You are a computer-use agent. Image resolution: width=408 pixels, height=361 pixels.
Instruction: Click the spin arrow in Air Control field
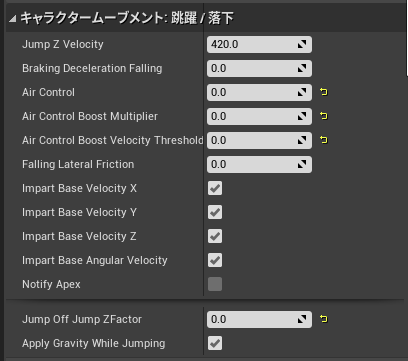302,92
